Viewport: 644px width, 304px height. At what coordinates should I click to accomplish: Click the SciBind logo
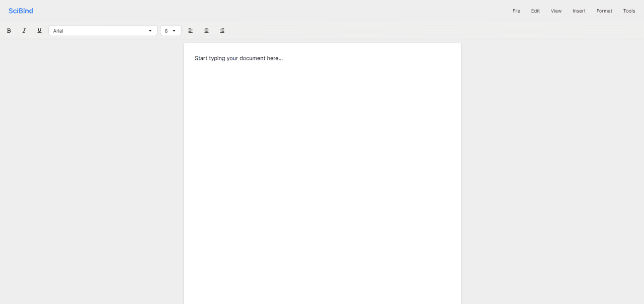click(x=21, y=11)
